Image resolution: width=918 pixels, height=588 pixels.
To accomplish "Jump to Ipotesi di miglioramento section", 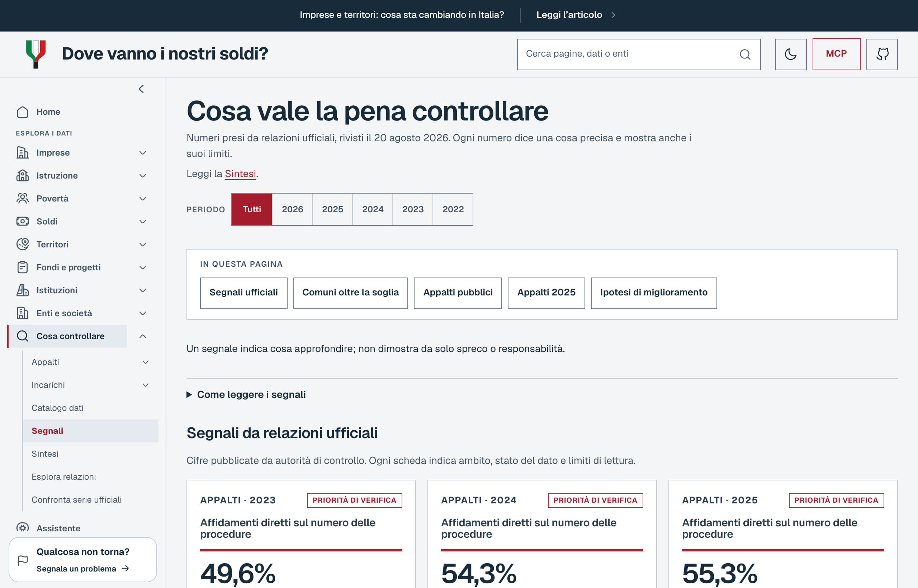I will coord(653,293).
